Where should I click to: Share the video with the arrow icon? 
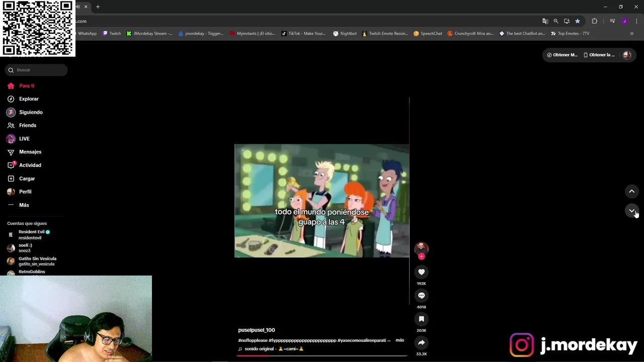(422, 343)
